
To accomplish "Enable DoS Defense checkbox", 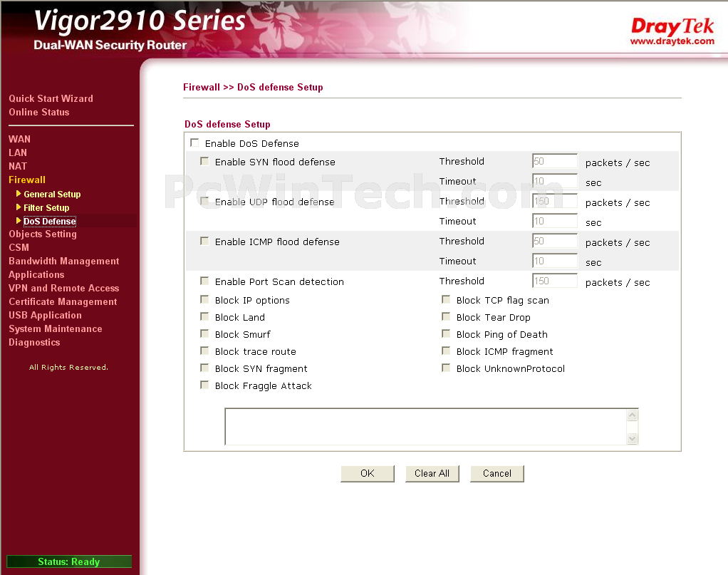I will 194,143.
